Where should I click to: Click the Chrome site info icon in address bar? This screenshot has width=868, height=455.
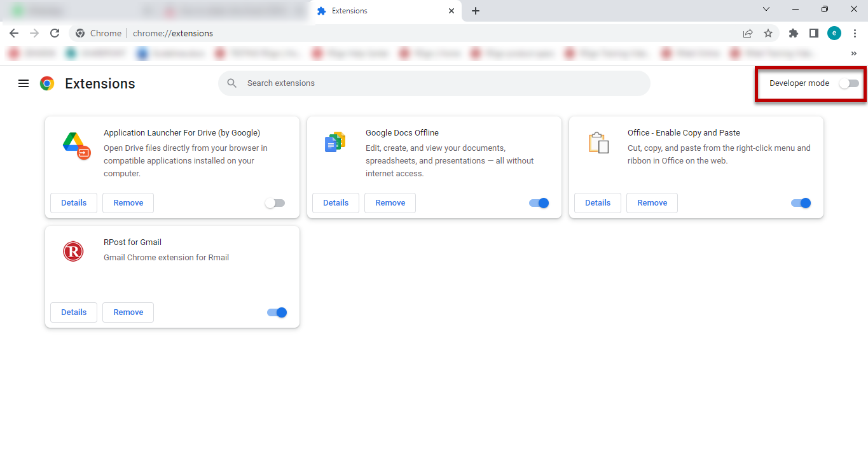80,33
